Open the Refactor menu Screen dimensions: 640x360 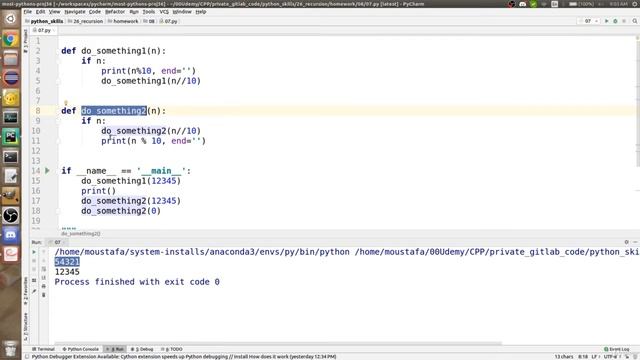[115, 11]
